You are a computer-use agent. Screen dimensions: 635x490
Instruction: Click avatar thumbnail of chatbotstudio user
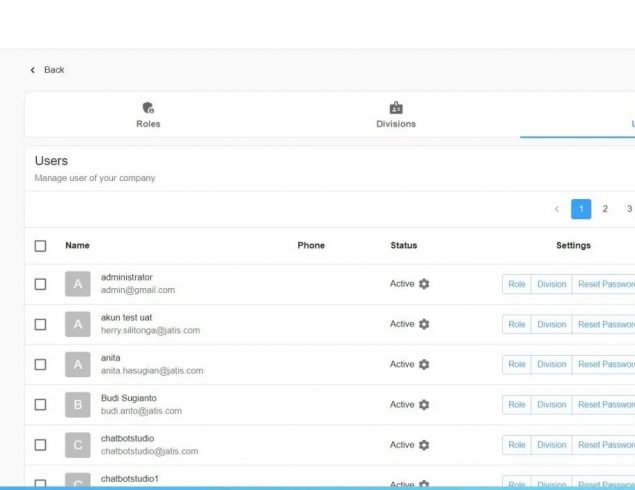tap(78, 445)
